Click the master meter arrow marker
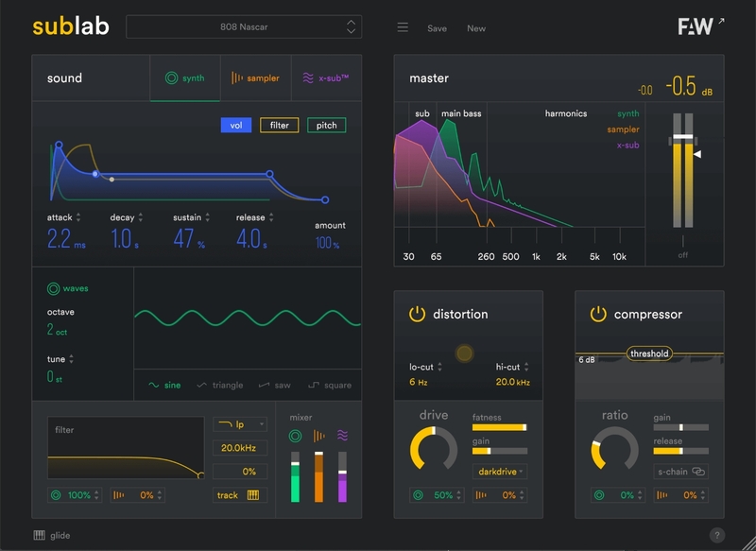756x551 pixels. pos(697,154)
